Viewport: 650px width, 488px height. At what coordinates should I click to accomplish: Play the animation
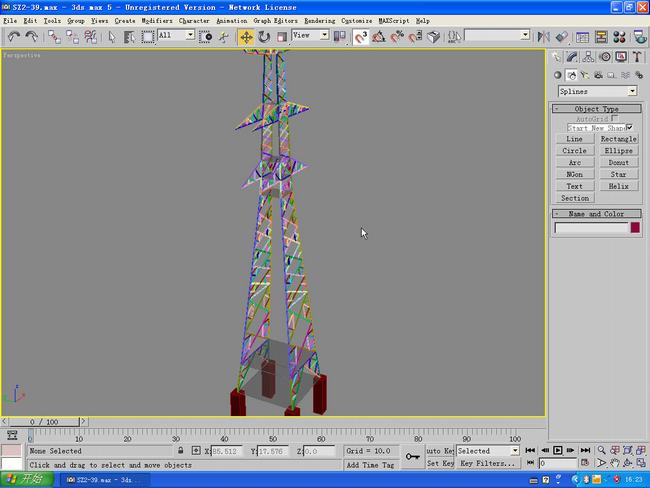(x=558, y=450)
